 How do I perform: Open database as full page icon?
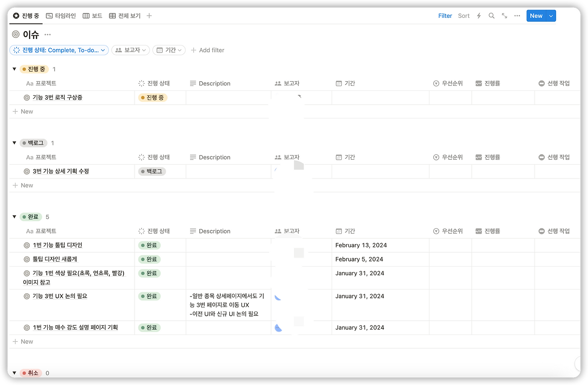point(504,16)
